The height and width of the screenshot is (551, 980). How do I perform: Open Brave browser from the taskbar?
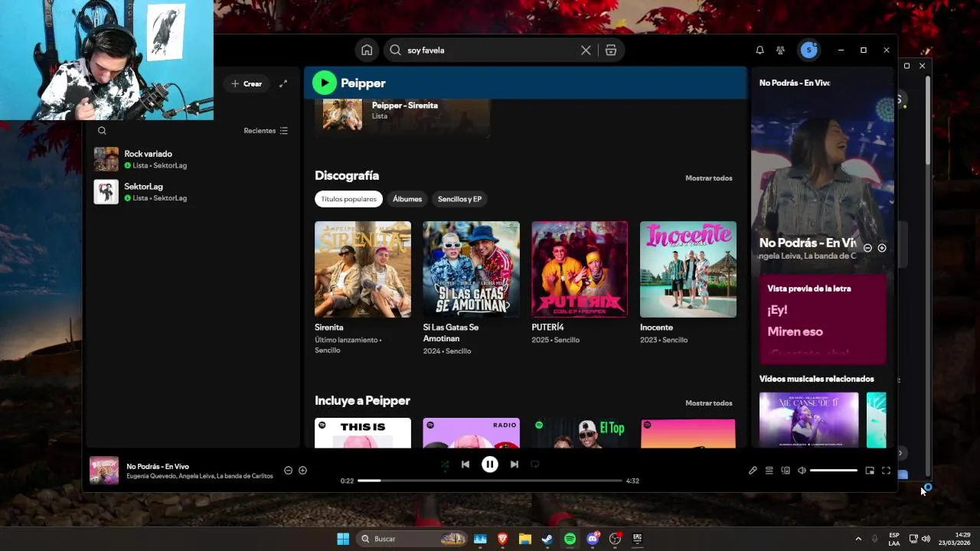(x=503, y=539)
